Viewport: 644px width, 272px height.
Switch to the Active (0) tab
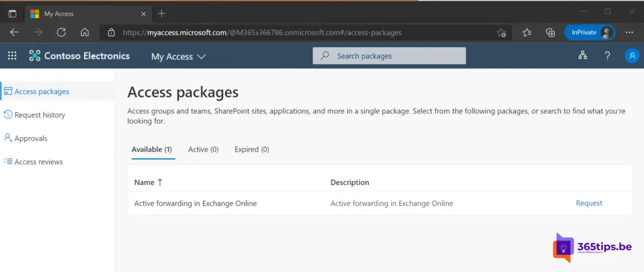203,150
